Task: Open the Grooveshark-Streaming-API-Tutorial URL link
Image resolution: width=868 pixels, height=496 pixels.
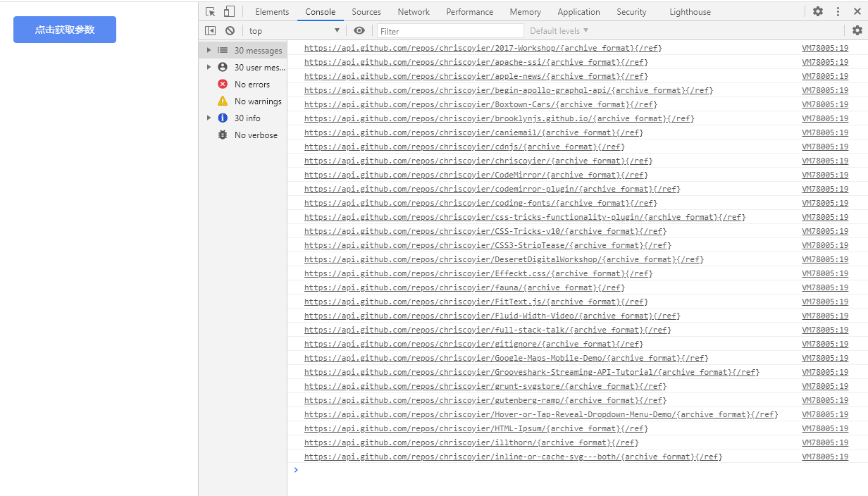Action: (532, 372)
